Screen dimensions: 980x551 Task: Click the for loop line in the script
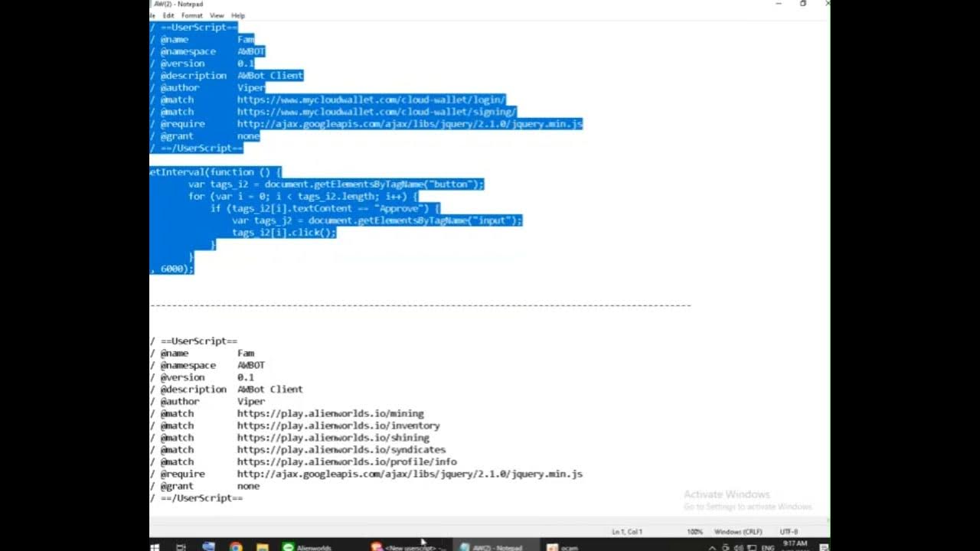302,197
